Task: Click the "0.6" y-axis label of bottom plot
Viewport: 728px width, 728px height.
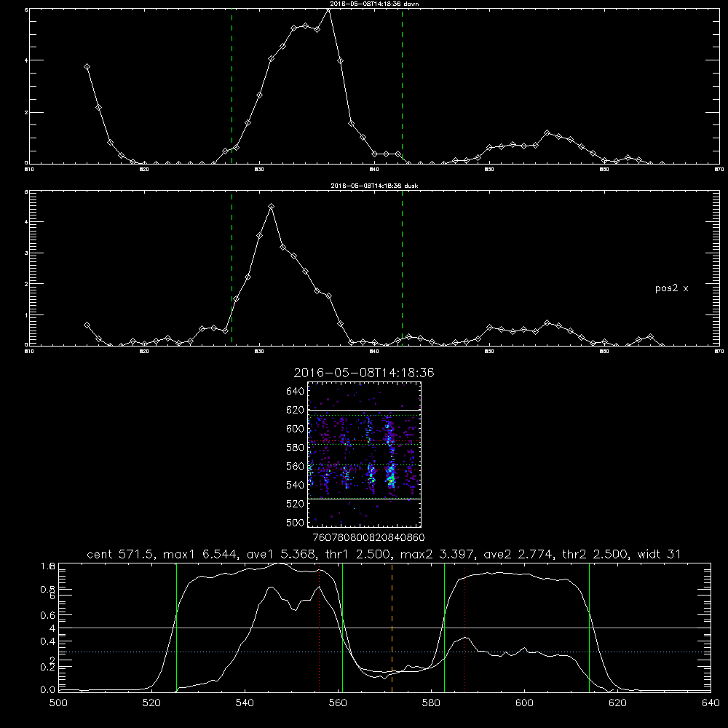Action: click(47, 615)
